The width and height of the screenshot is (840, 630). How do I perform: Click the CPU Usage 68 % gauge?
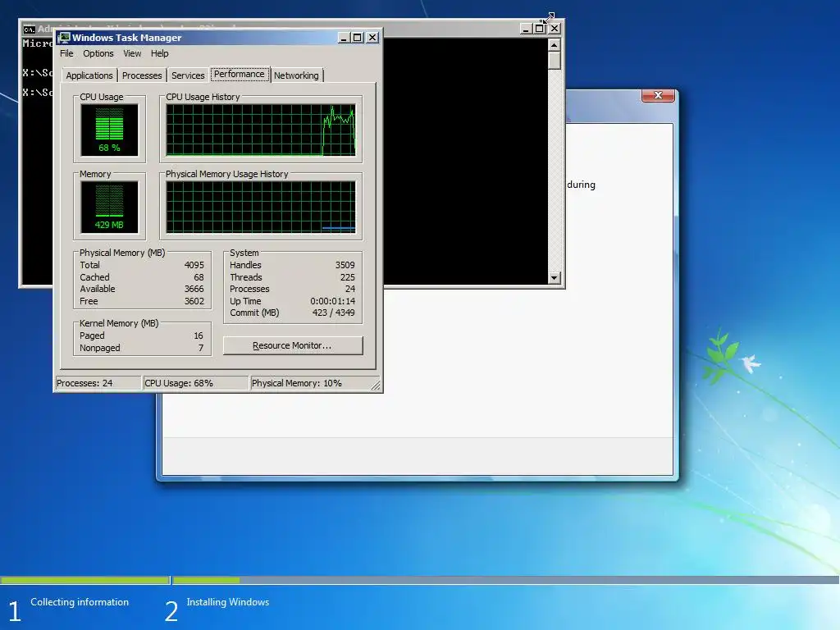[x=109, y=130]
